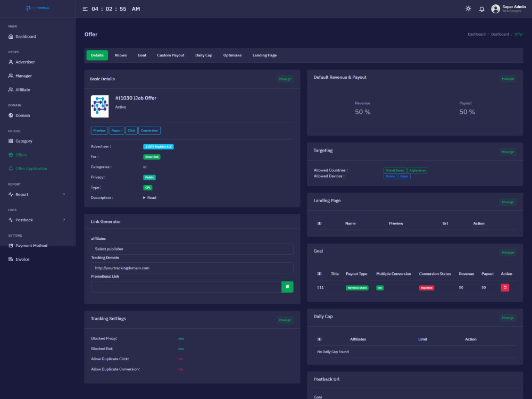532x399 pixels.
Task: Click the Allow Duplicate Click no value
Action: 180,359
